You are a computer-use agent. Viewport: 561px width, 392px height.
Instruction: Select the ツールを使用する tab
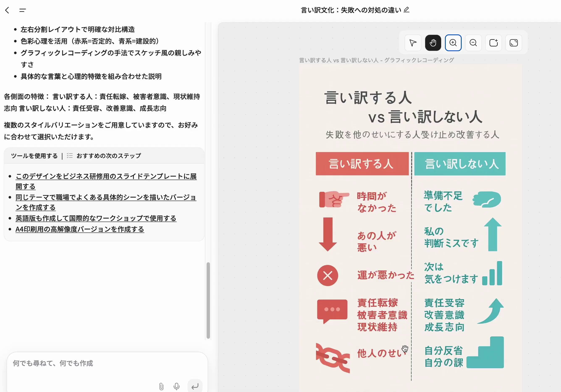click(34, 156)
